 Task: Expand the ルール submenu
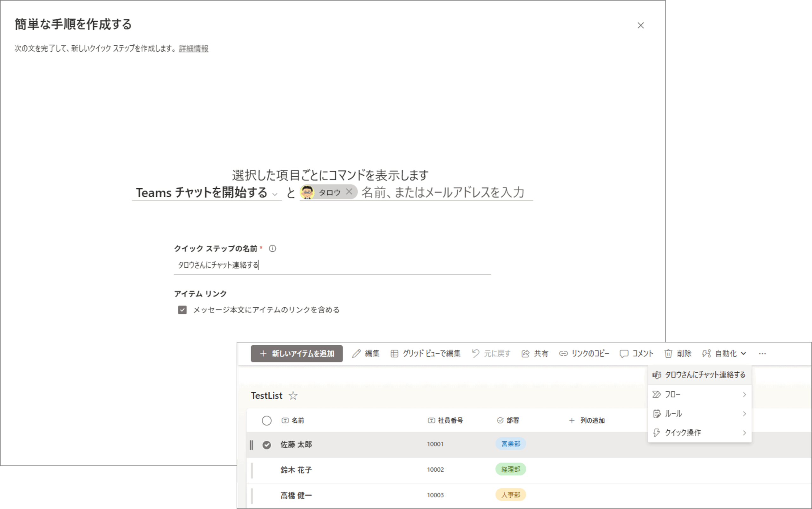[x=700, y=414]
